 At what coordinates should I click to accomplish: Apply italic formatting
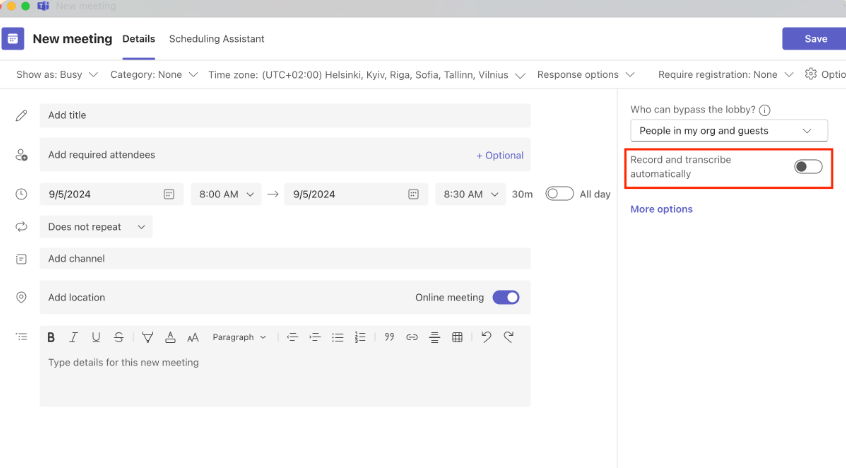pyautogui.click(x=73, y=337)
